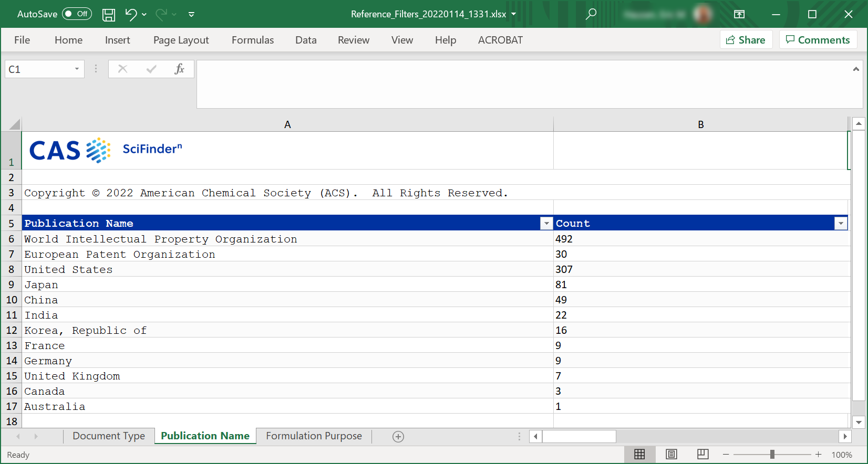Click the Enter checkmark icon
868x464 pixels.
tap(151, 69)
